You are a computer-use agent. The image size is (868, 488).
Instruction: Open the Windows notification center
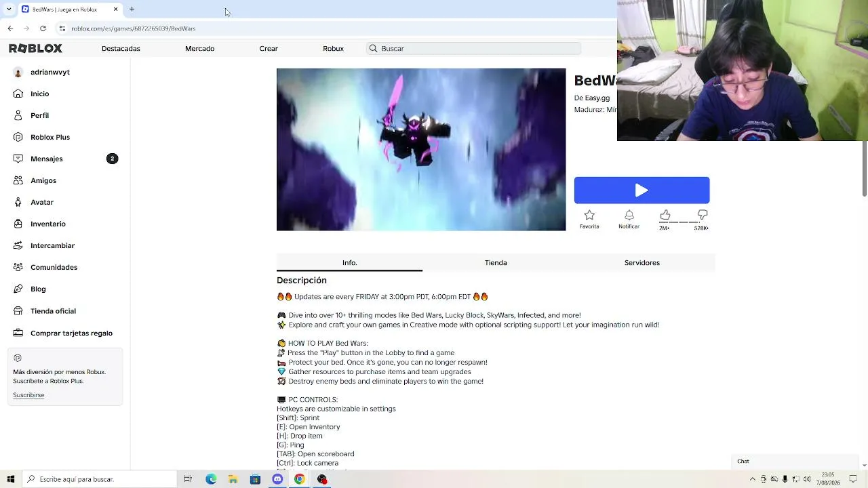[x=854, y=479]
